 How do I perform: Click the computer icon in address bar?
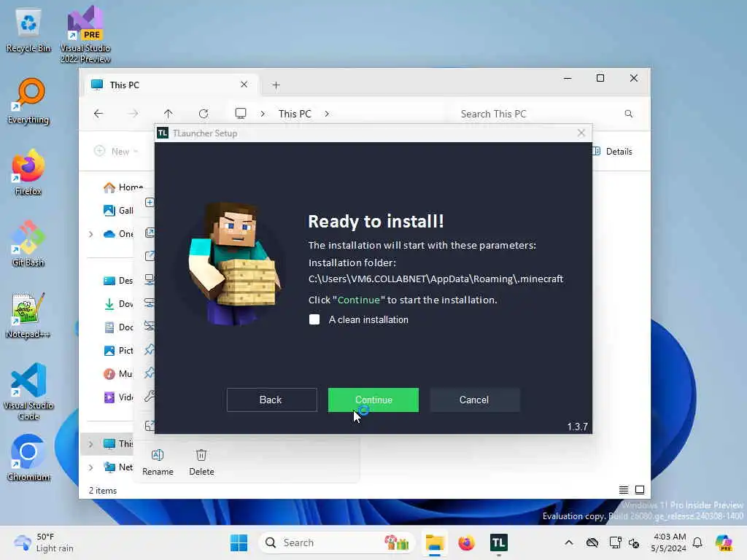(x=241, y=113)
